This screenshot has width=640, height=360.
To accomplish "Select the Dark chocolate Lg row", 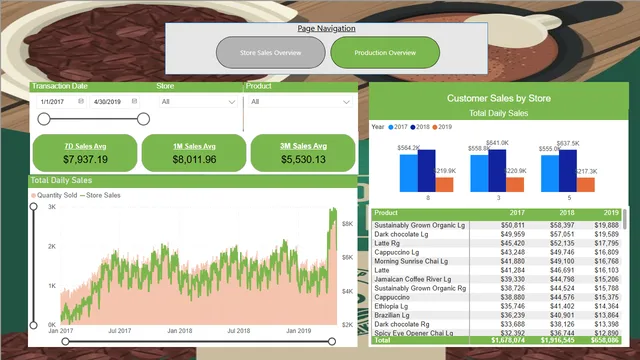I will coord(496,234).
